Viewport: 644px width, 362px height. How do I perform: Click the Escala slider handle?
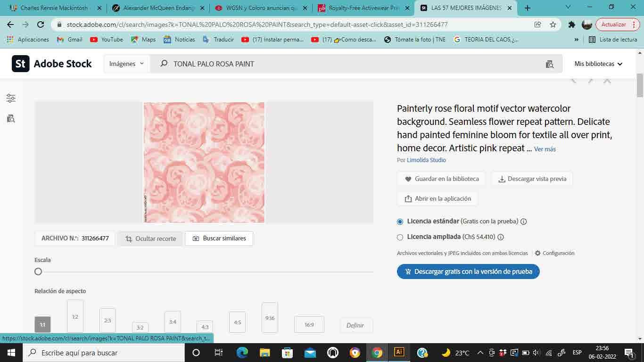(x=38, y=271)
